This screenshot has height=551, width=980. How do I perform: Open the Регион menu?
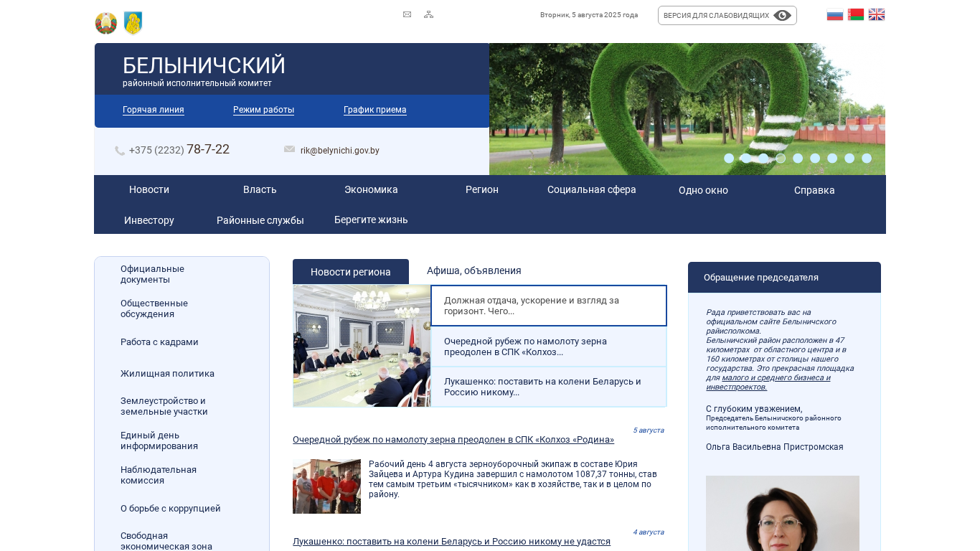482,189
